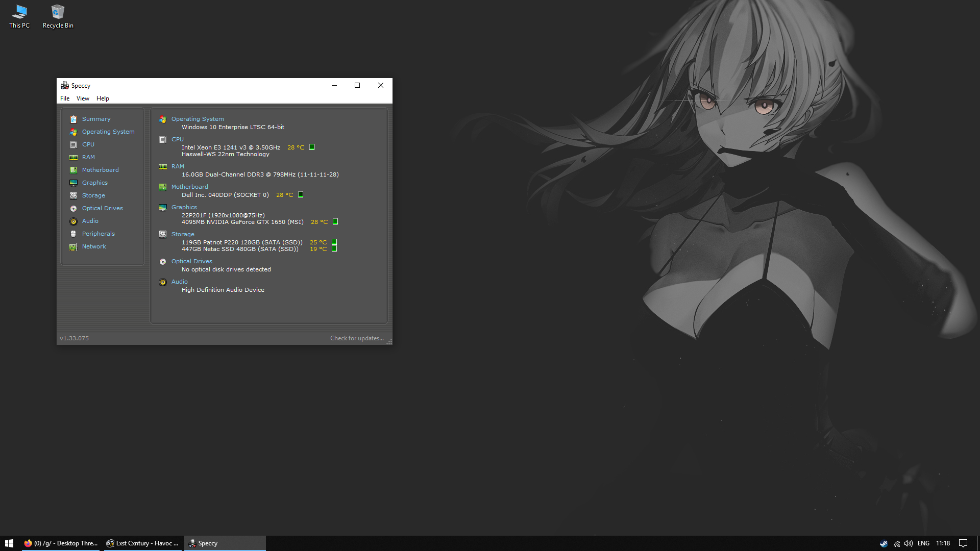Open the File menu
The height and width of the screenshot is (551, 980).
pos(65,98)
